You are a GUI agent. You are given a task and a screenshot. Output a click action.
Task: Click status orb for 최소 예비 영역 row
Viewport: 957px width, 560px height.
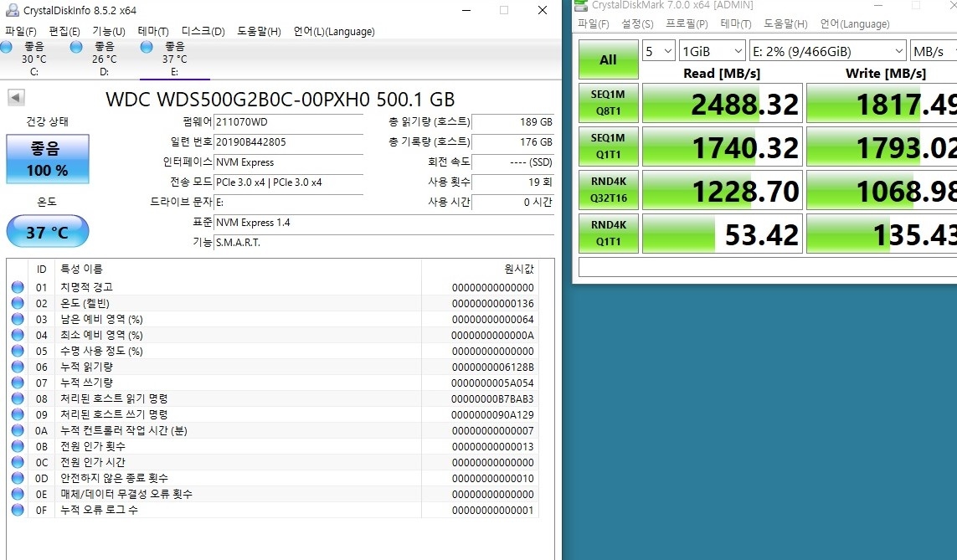click(x=18, y=334)
